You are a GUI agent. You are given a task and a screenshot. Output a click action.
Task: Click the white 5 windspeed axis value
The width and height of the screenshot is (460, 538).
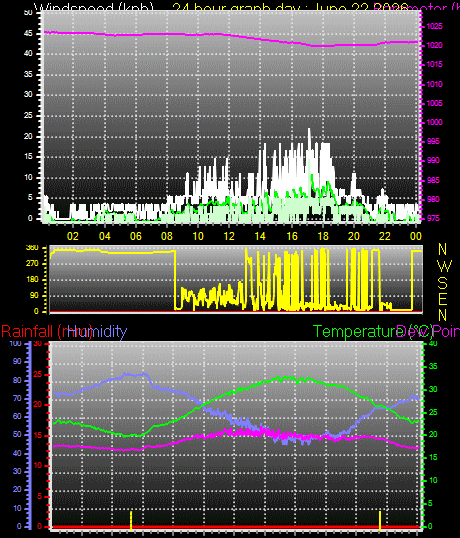[x=30, y=198]
